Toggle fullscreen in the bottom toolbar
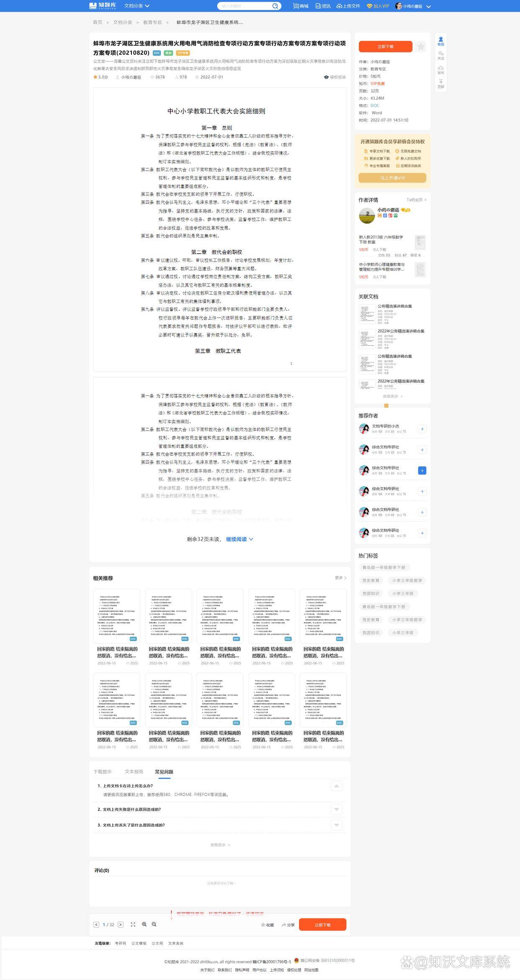Viewport: 520px width, 980px height. coord(133,924)
